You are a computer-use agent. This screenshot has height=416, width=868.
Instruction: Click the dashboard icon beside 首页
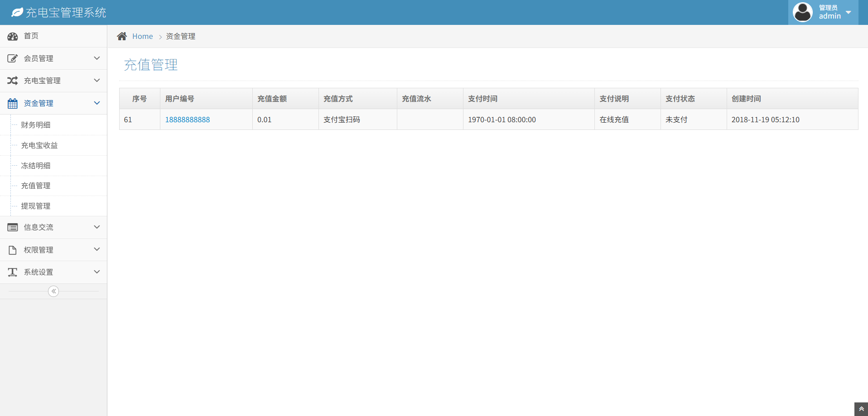[13, 36]
